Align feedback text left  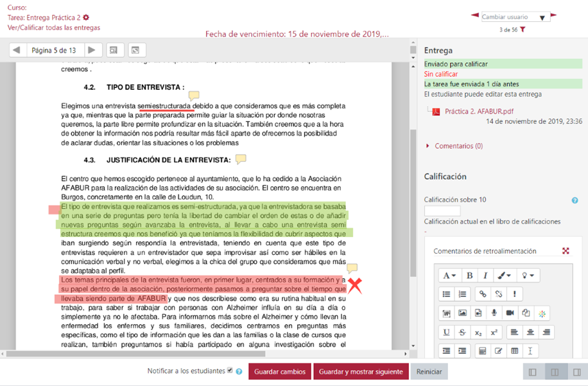[515, 332]
